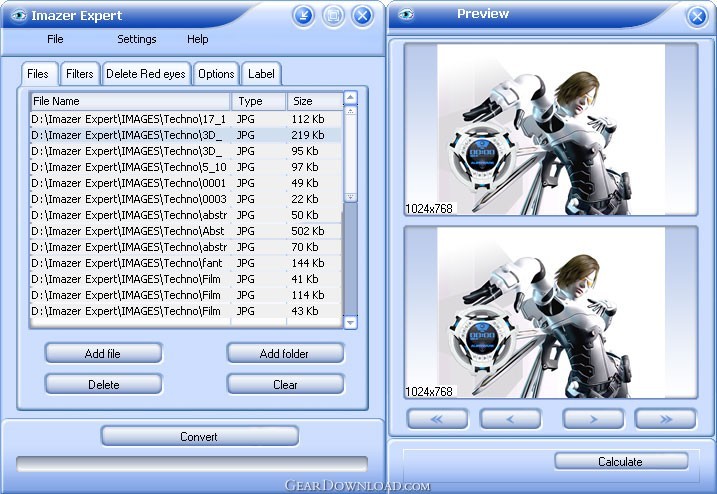
Task: Jump to the first image with the double-left arrow
Action: click(x=437, y=419)
